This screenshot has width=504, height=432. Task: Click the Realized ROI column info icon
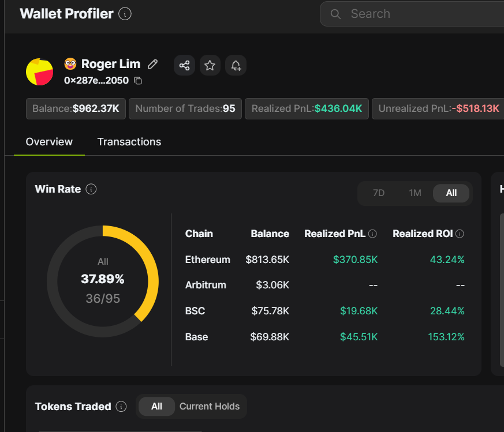point(460,234)
